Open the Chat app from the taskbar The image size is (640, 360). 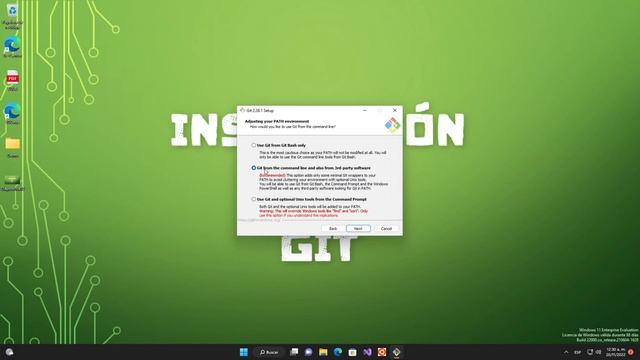click(x=309, y=352)
